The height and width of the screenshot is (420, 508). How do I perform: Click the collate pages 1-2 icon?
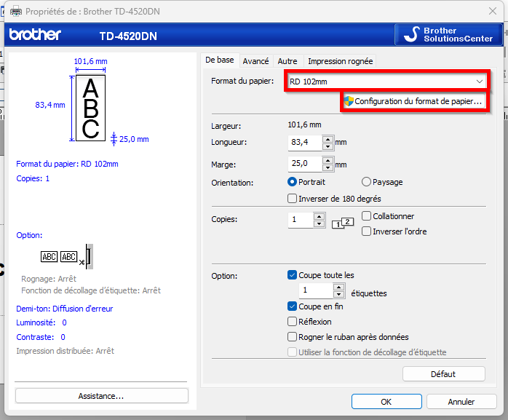343,223
